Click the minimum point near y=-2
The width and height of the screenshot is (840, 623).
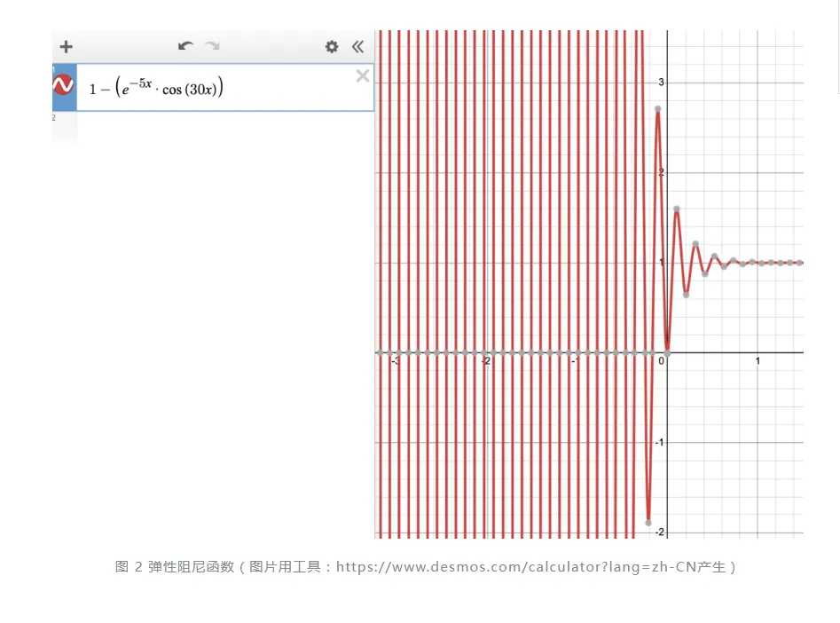click(x=648, y=522)
